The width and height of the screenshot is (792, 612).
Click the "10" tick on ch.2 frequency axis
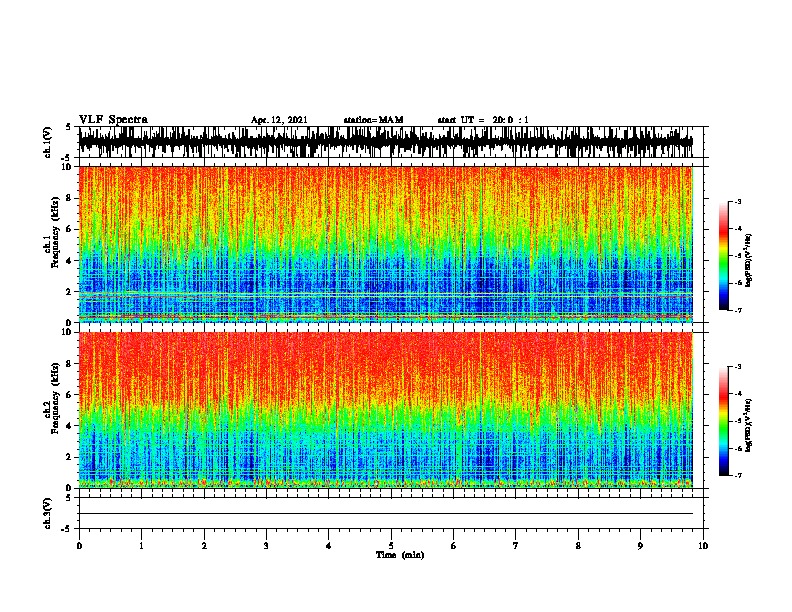point(69,332)
